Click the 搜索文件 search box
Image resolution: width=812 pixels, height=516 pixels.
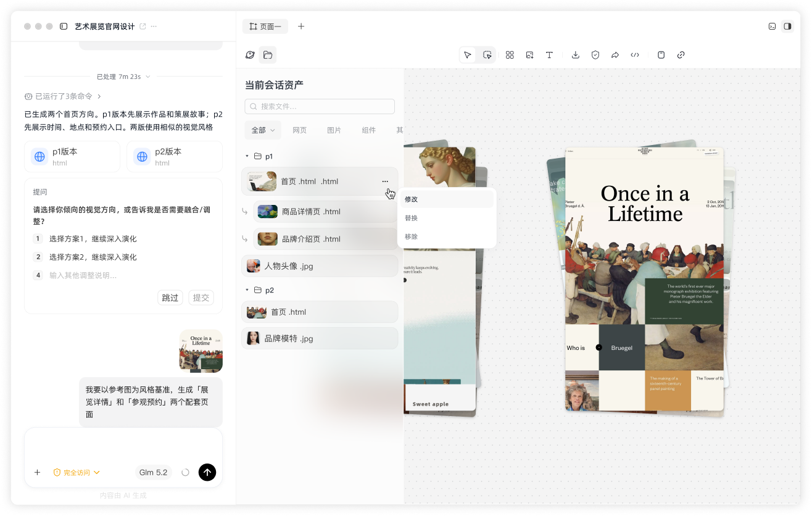point(320,106)
